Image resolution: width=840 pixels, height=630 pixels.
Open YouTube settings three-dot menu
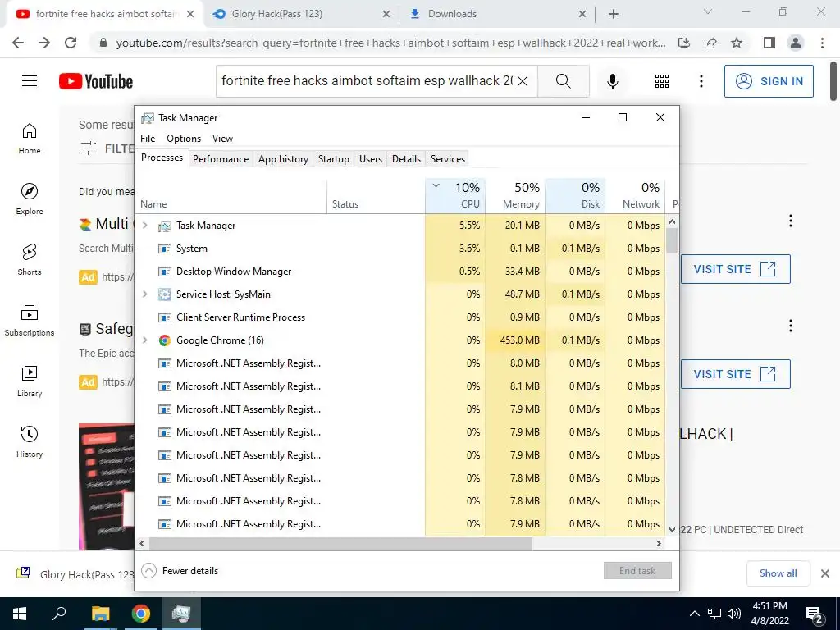701,81
